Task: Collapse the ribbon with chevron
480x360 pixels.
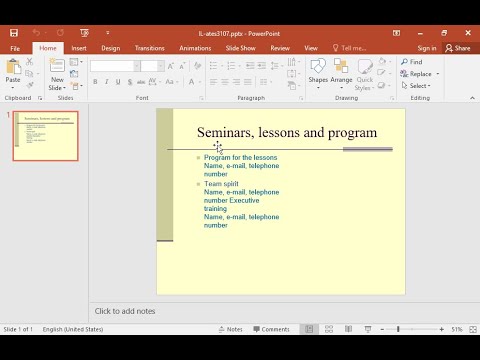Action: (x=472, y=98)
